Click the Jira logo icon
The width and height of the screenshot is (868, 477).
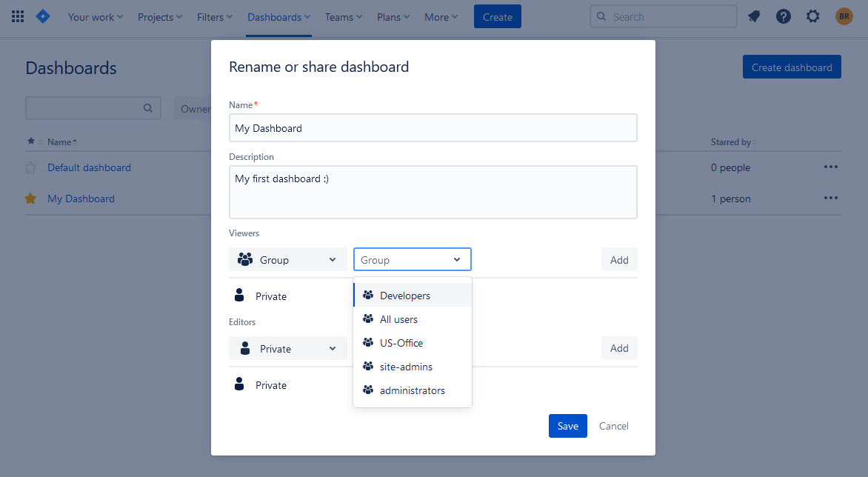click(43, 16)
